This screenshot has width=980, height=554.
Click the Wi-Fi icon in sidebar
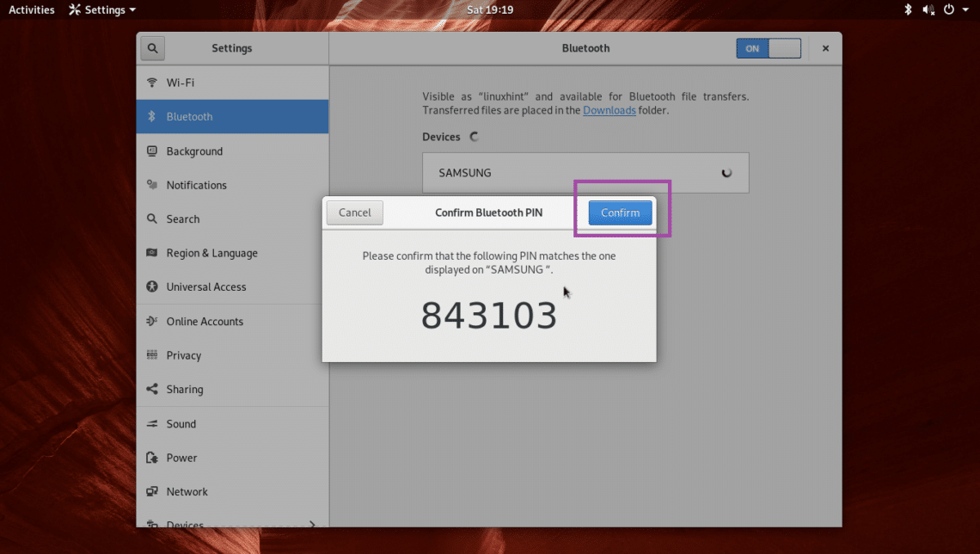(x=152, y=83)
